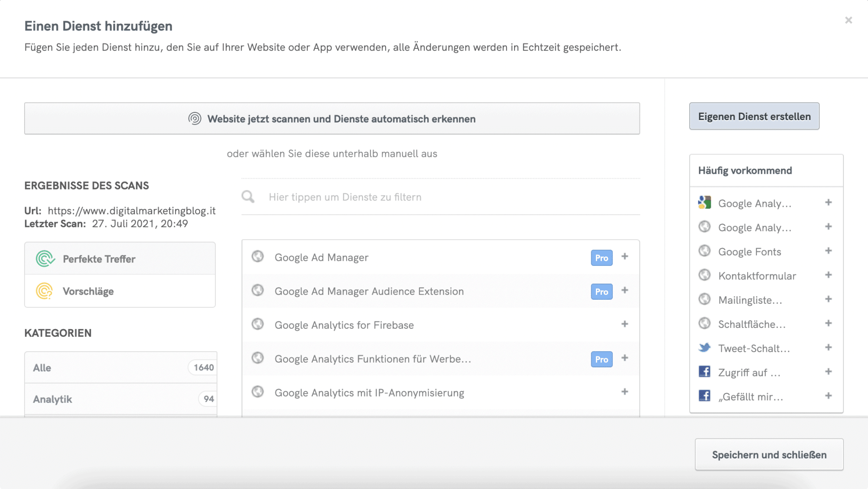Add Mailingliste… via its plus icon
The width and height of the screenshot is (868, 489).
tap(829, 299)
